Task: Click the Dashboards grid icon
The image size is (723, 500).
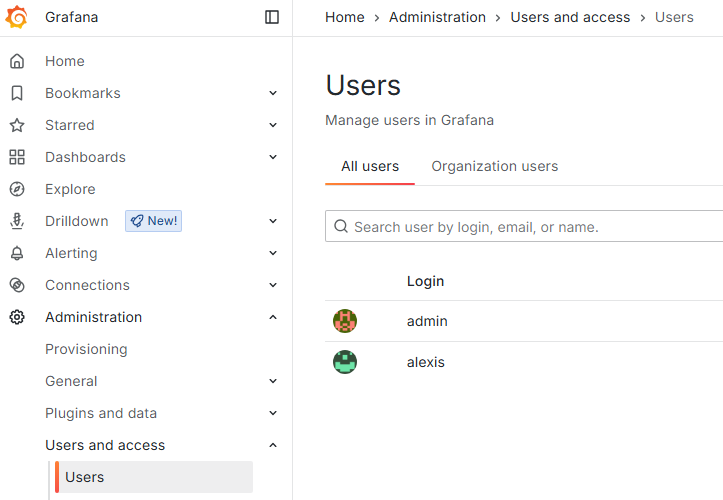Action: click(17, 157)
